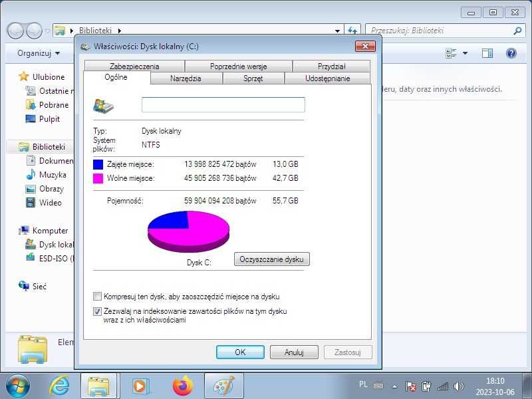
Task: Confirm with the OK button
Action: coord(240,352)
